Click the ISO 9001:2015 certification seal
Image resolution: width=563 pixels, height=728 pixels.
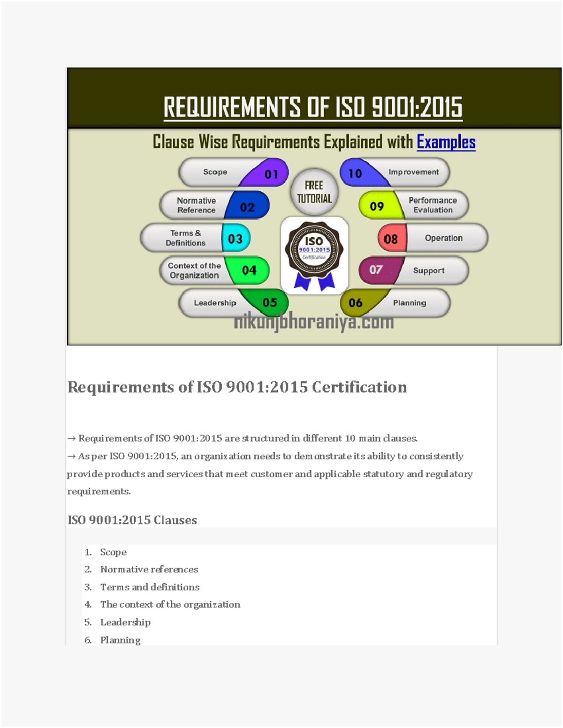[314, 256]
